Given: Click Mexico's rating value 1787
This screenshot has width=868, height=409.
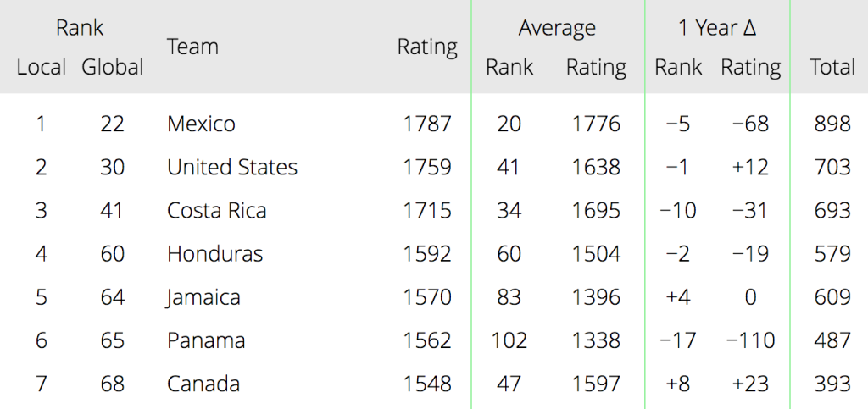Looking at the screenshot, I should coord(427,124).
